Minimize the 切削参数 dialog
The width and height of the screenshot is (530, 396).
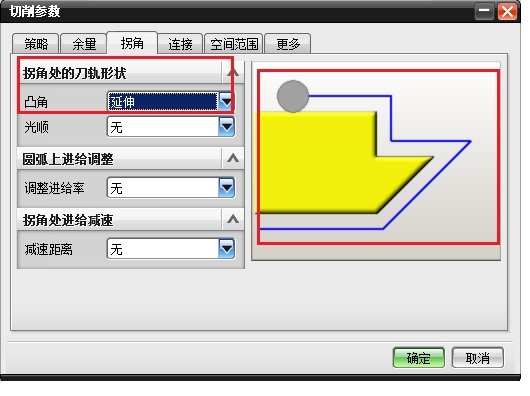484,12
